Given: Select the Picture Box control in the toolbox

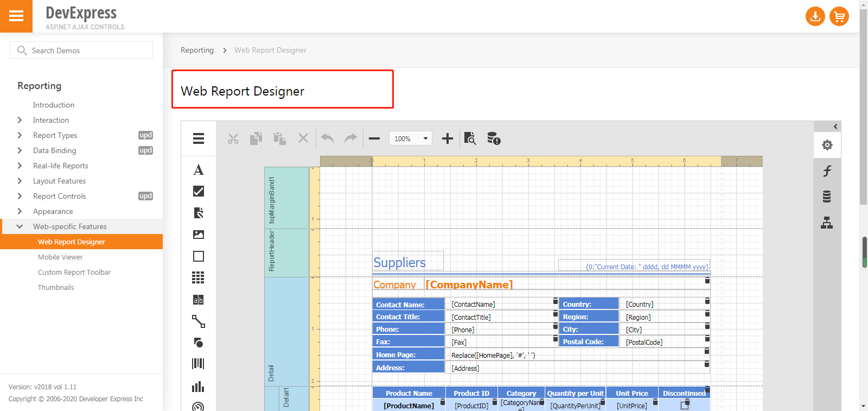Looking at the screenshot, I should click(x=199, y=235).
